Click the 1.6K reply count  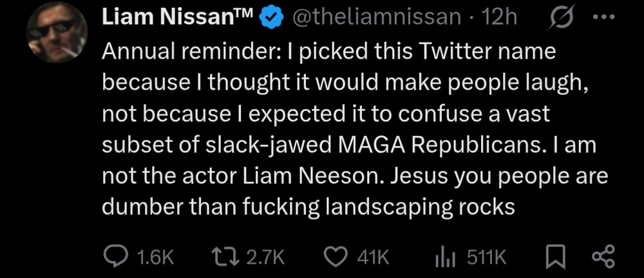(156, 257)
